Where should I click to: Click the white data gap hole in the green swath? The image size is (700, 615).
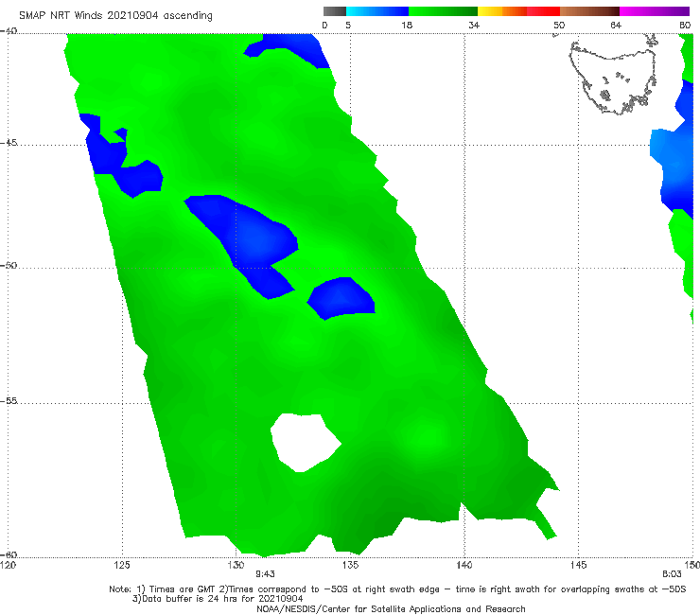[304, 442]
